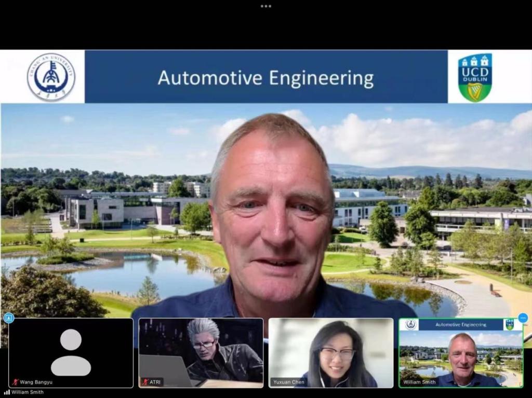Viewport: 532px width, 398px height.
Task: Click small Chang'an logo in William Smith thumbnail
Action: click(x=411, y=325)
